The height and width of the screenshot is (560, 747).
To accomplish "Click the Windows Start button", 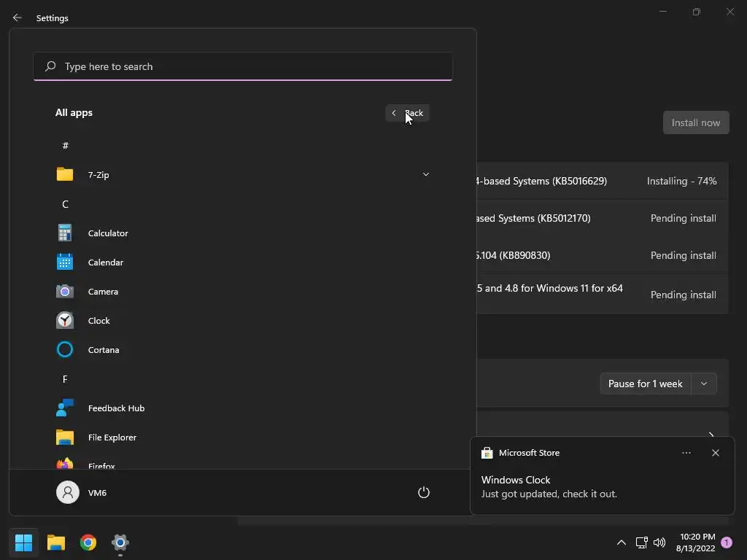I will coord(23,542).
